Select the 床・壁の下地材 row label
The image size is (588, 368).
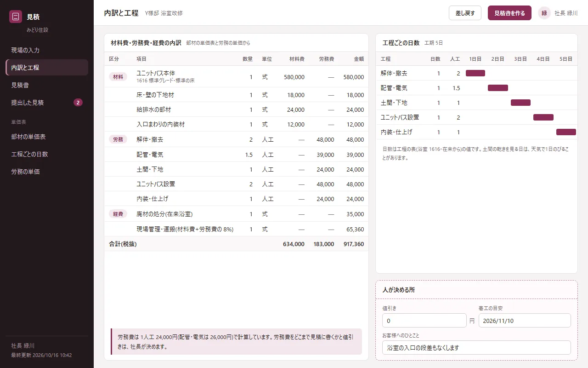(155, 95)
